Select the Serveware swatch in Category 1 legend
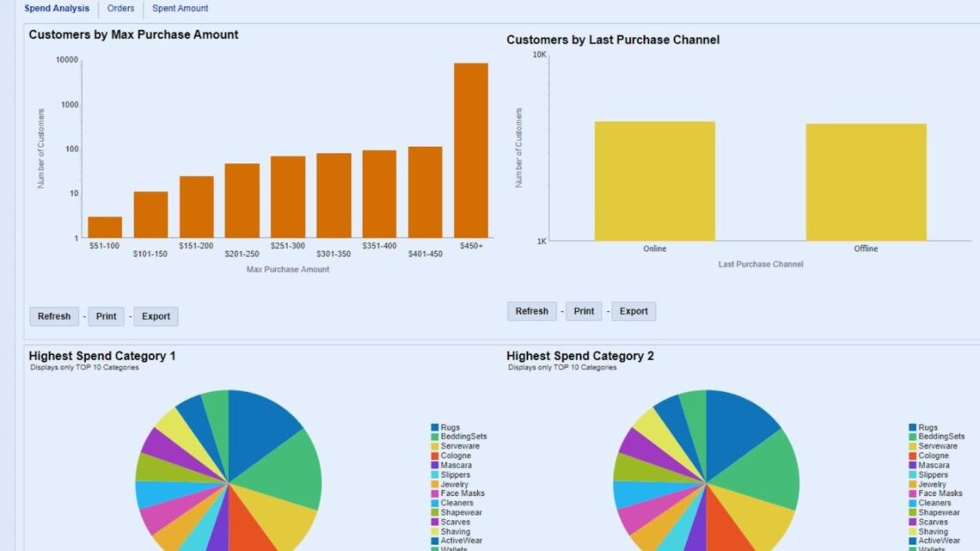The height and width of the screenshot is (551, 980). 438,445
